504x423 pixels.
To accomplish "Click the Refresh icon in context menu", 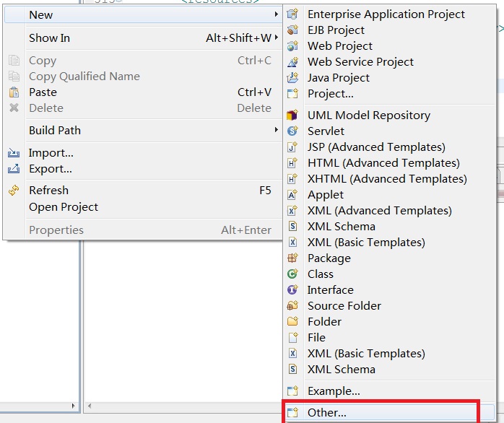I will 14,191.
